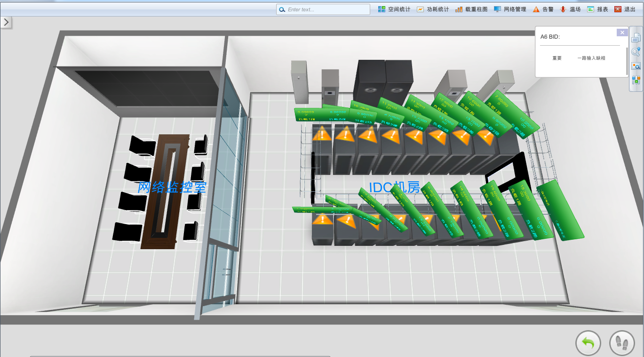644x357 pixels.
Task: Click 退出 to exit the application
Action: (625, 9)
